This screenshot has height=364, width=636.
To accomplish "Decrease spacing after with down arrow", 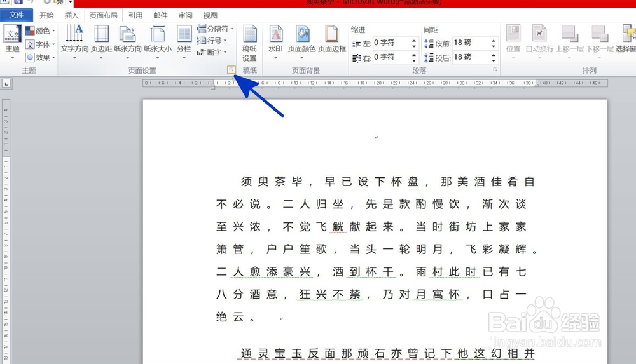I will pyautogui.click(x=494, y=60).
